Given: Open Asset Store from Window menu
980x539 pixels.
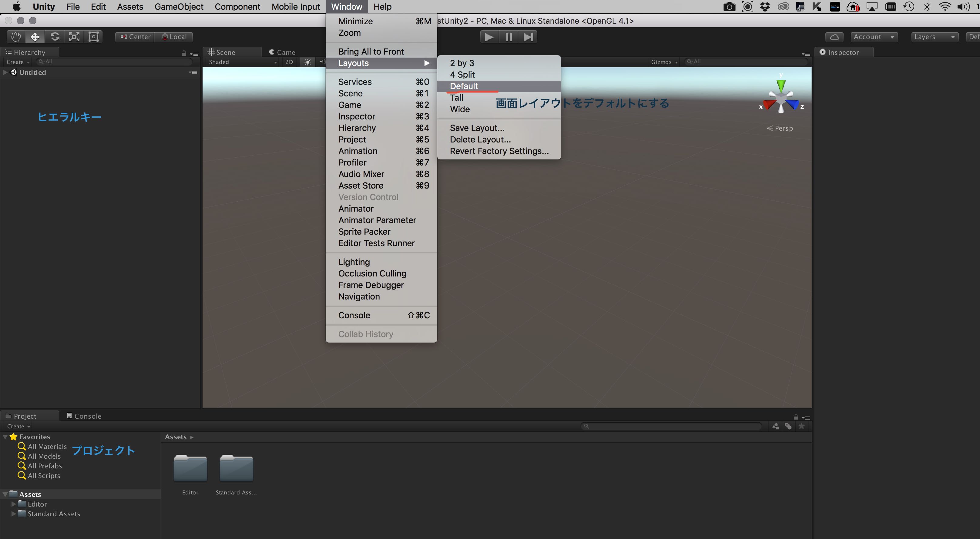Looking at the screenshot, I should pos(381,186).
